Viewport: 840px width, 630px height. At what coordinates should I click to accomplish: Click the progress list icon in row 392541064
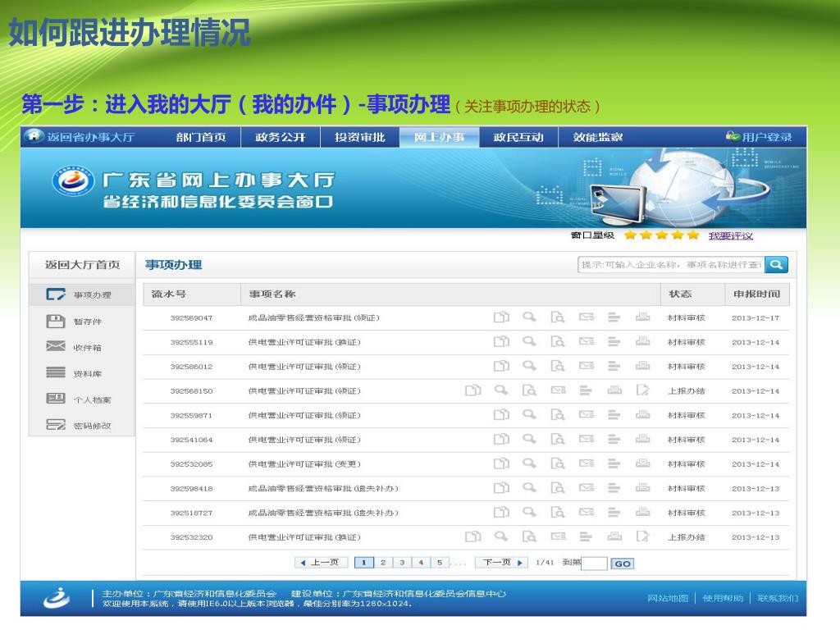tap(614, 440)
